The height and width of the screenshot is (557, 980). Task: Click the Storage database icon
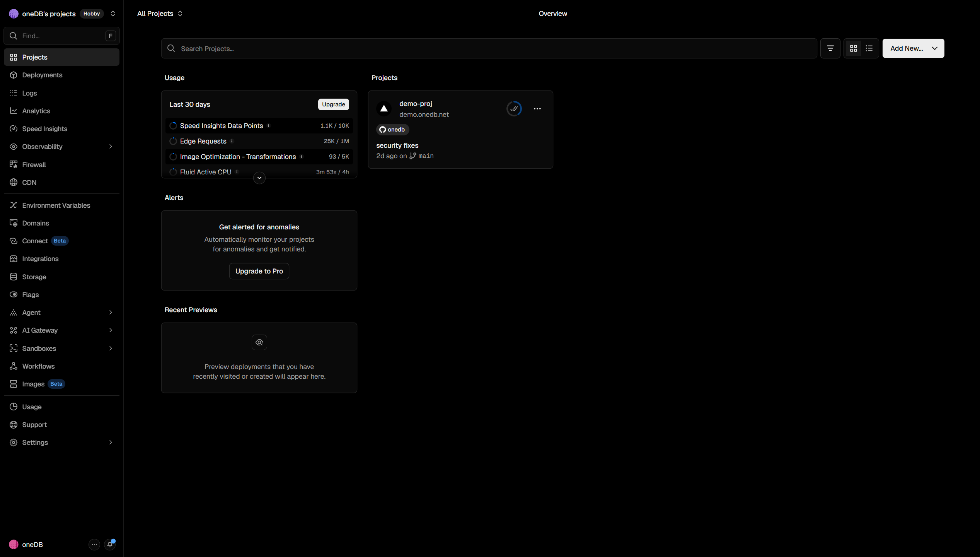click(x=14, y=277)
